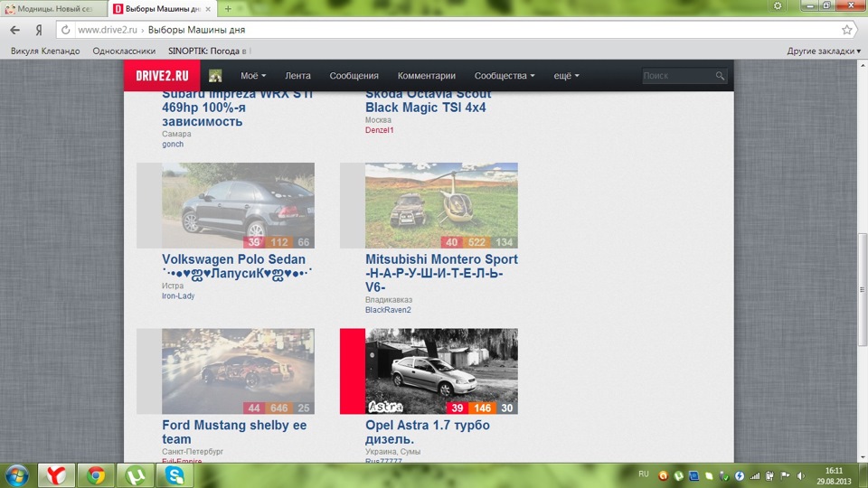The height and width of the screenshot is (488, 868).
Task: Open Mitsubishi Montero Sport title link
Action: [441, 273]
